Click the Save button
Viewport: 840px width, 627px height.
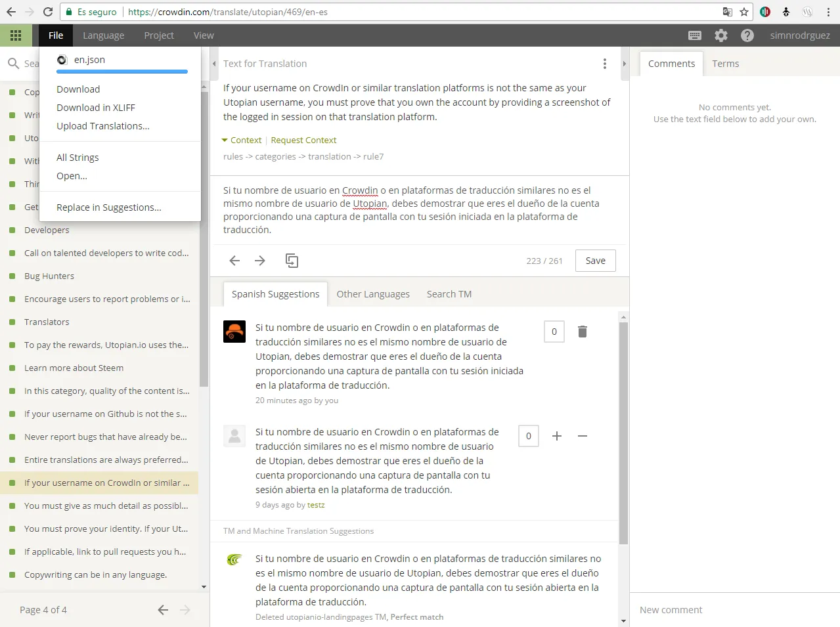click(596, 261)
